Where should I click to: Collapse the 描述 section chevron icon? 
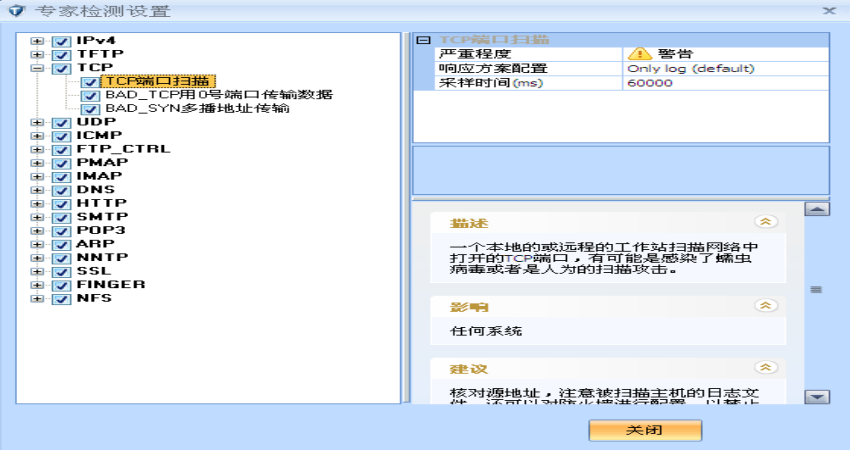click(766, 222)
